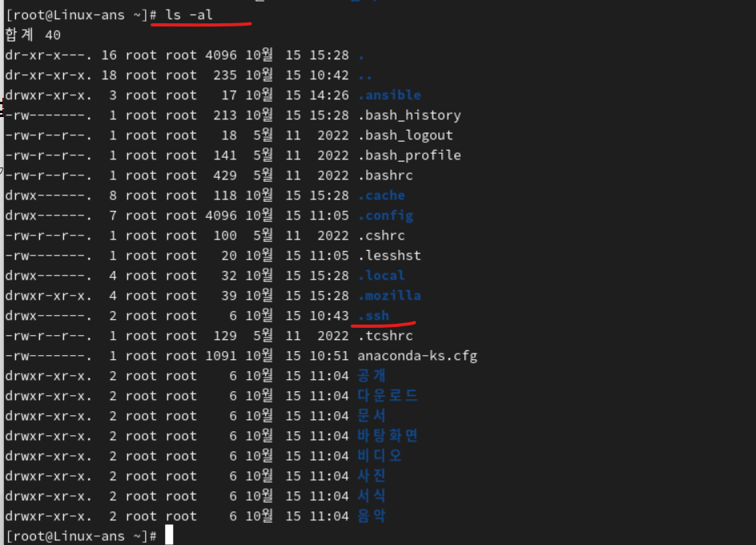The width and height of the screenshot is (756, 545).
Task: Click the .local directory name
Action: 381,276
